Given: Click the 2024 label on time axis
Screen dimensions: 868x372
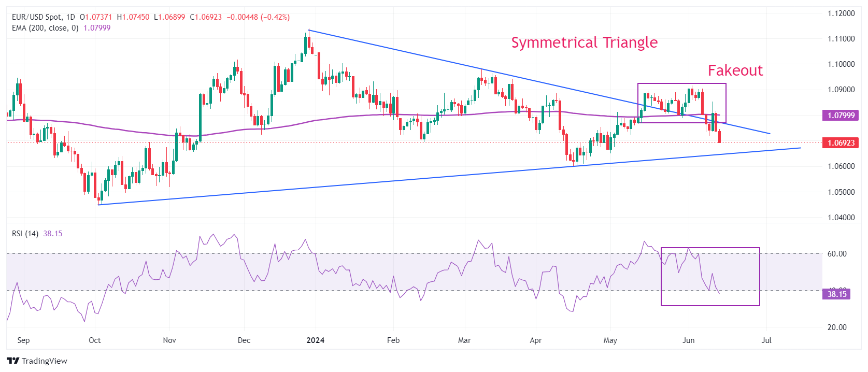Looking at the screenshot, I should coord(316,340).
